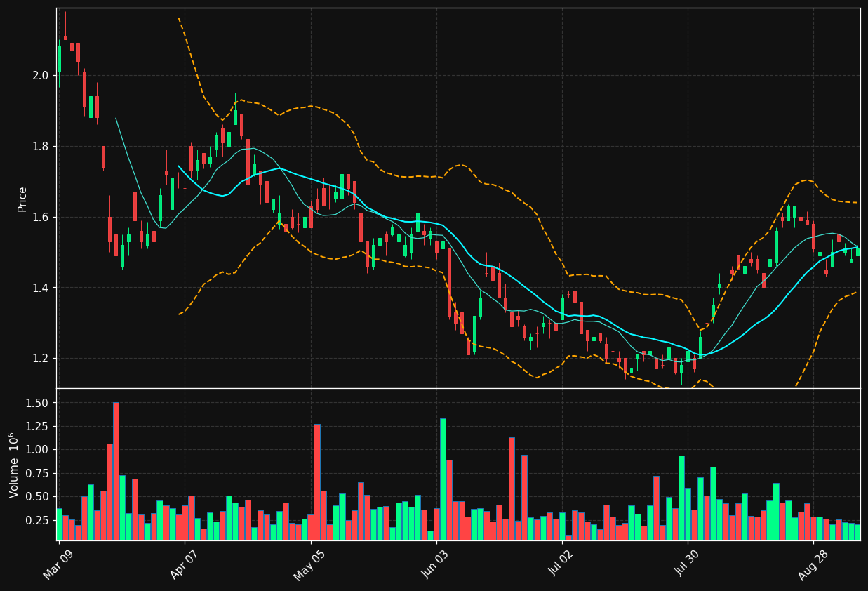Click the tallest green volume bar near Jun 03

(x=443, y=479)
